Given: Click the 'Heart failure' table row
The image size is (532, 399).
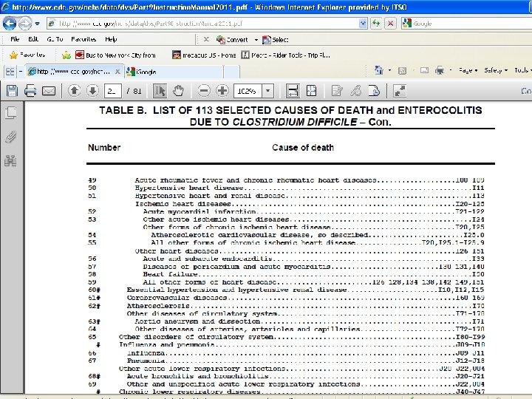Looking at the screenshot, I should 286,274.
